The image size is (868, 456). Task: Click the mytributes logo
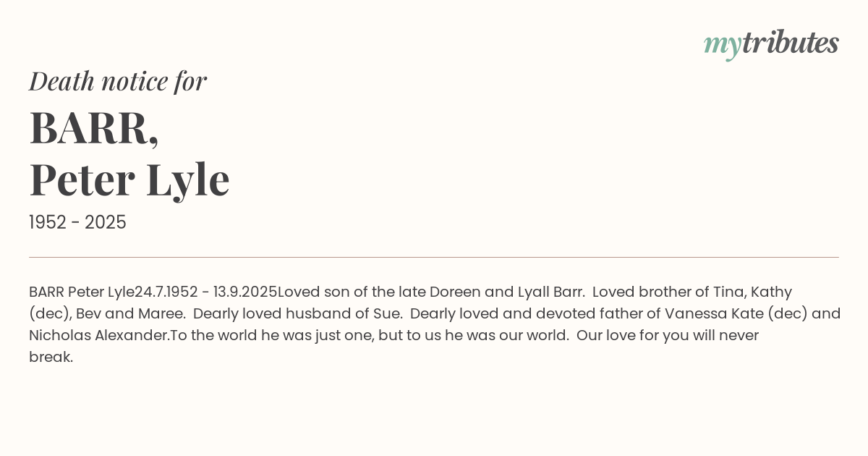point(771,43)
